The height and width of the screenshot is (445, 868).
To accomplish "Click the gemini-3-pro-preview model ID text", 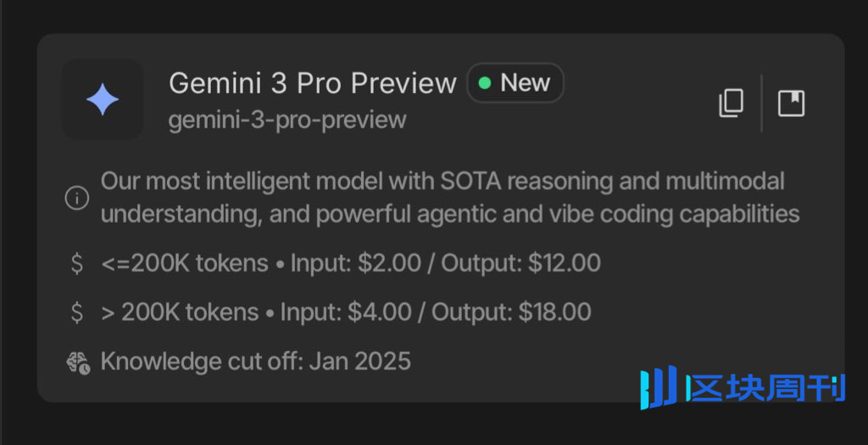I will coord(287,120).
